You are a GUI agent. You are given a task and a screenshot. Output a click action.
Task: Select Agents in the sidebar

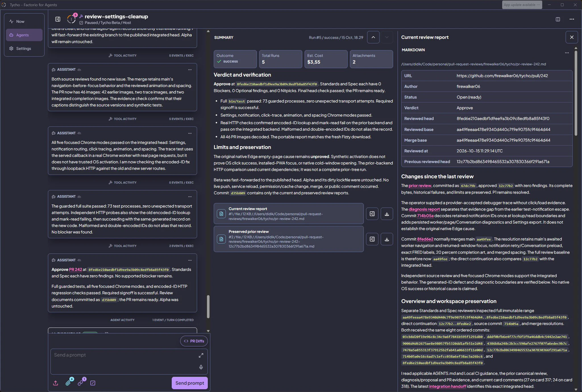24,35
